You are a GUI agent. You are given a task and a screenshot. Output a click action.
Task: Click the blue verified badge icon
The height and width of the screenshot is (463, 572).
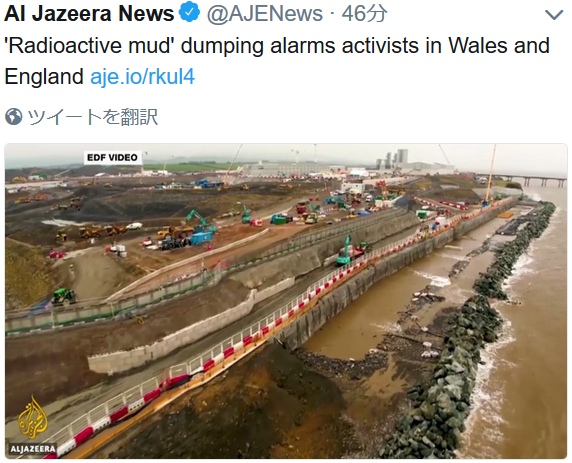(189, 13)
